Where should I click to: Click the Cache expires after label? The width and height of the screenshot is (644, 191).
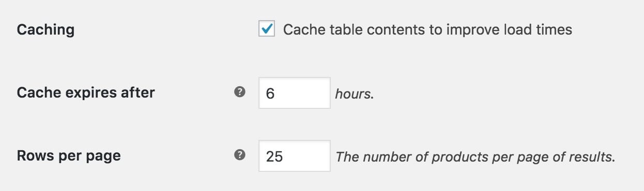(x=86, y=93)
